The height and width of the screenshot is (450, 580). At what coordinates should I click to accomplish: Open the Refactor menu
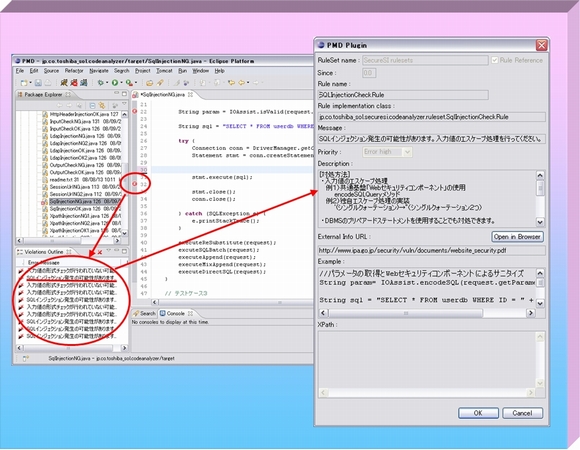(x=74, y=71)
